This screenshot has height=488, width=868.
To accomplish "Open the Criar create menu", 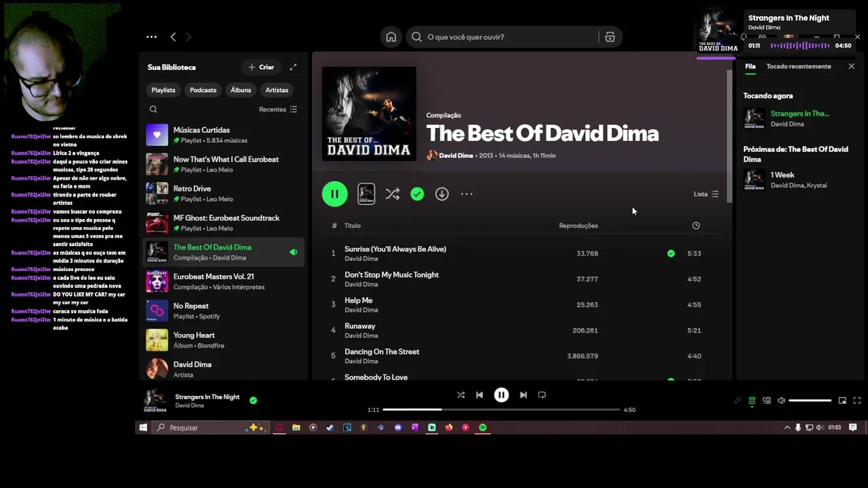I will pyautogui.click(x=261, y=67).
